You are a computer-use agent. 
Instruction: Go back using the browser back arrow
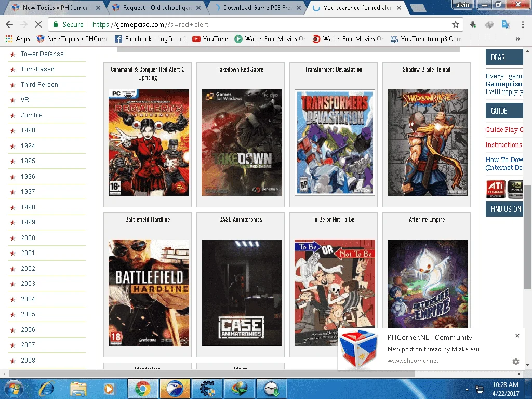click(9, 24)
